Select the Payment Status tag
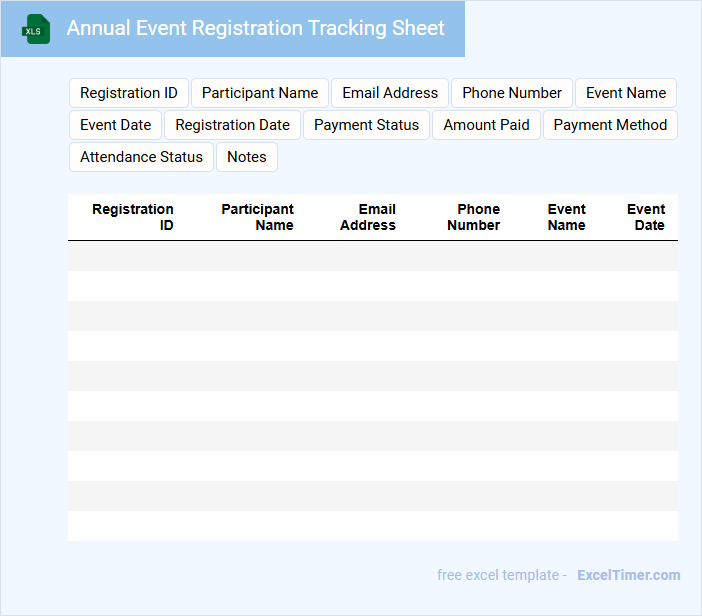The height and width of the screenshot is (616, 702). point(367,125)
